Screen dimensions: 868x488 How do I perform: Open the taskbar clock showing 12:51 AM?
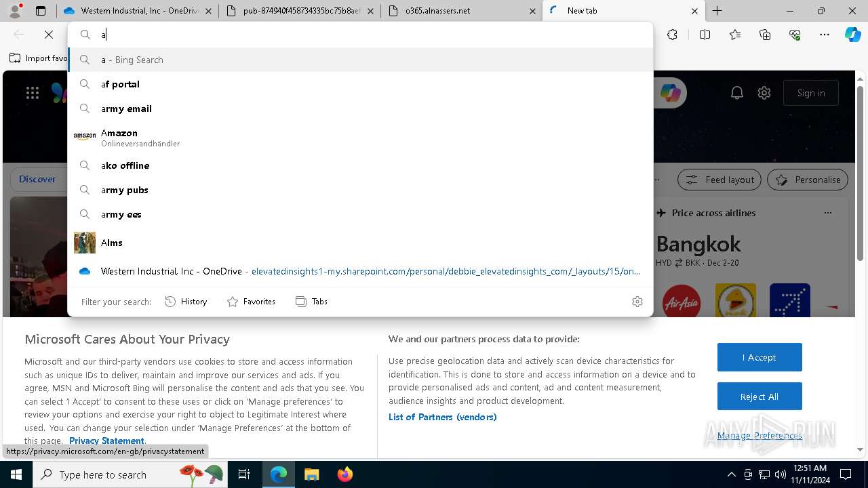coord(809,474)
